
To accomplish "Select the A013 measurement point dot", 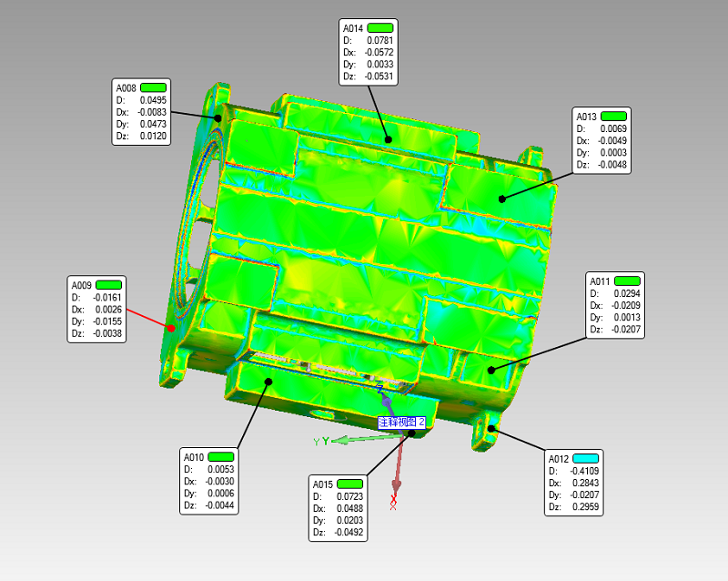I will coord(501,197).
